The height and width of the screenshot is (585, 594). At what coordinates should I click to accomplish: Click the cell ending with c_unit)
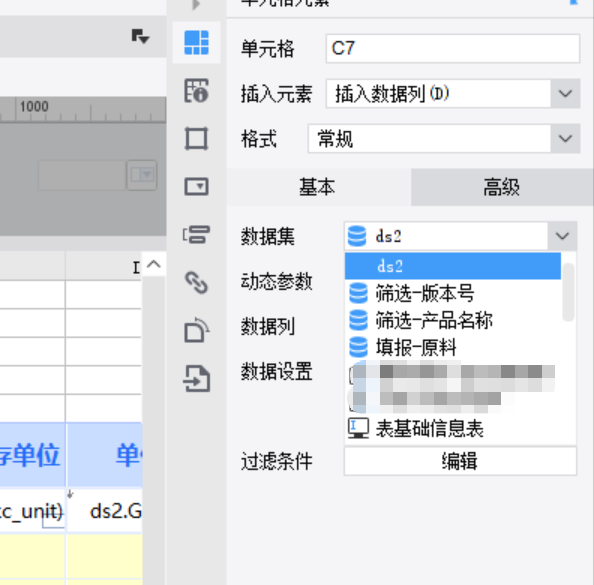(x=32, y=510)
